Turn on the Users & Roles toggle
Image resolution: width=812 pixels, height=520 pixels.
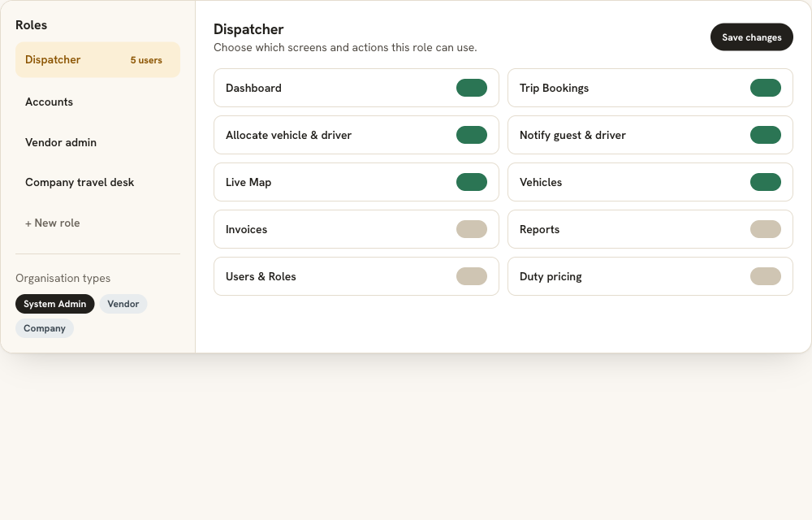(471, 276)
